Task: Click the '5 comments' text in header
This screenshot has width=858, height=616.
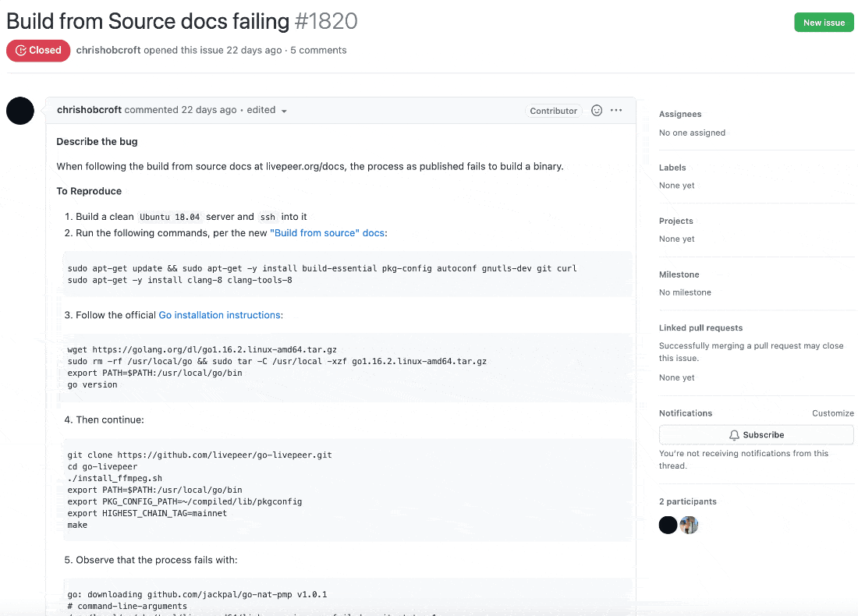Action: pos(318,51)
